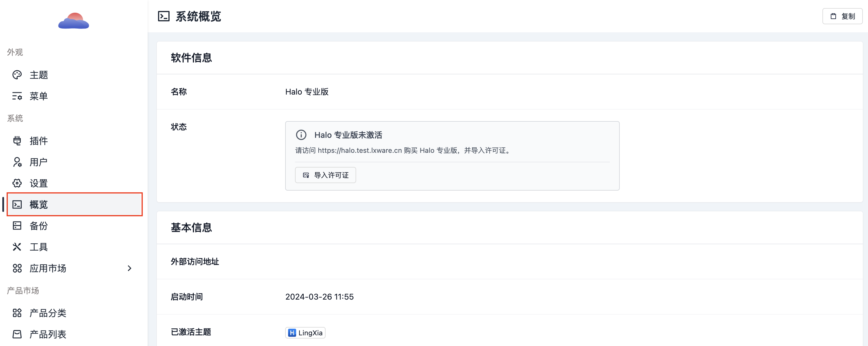
Task: Open 备份 in the sidebar
Action: (74, 226)
